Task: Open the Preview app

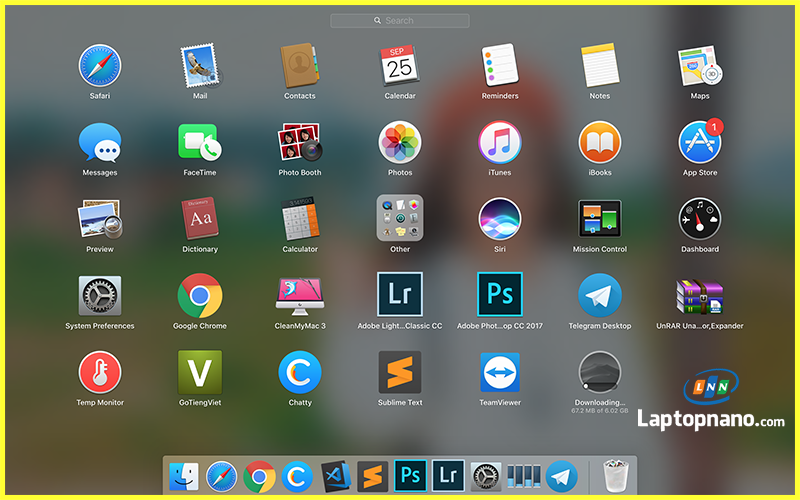Action: (100, 219)
